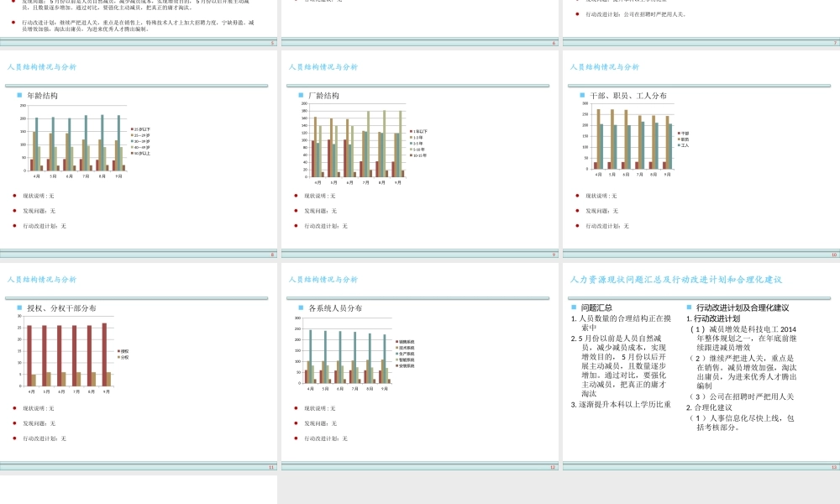Viewport: 840px width, 504px height.
Task: Click slide number 13 in the footer
Action: tap(834, 466)
